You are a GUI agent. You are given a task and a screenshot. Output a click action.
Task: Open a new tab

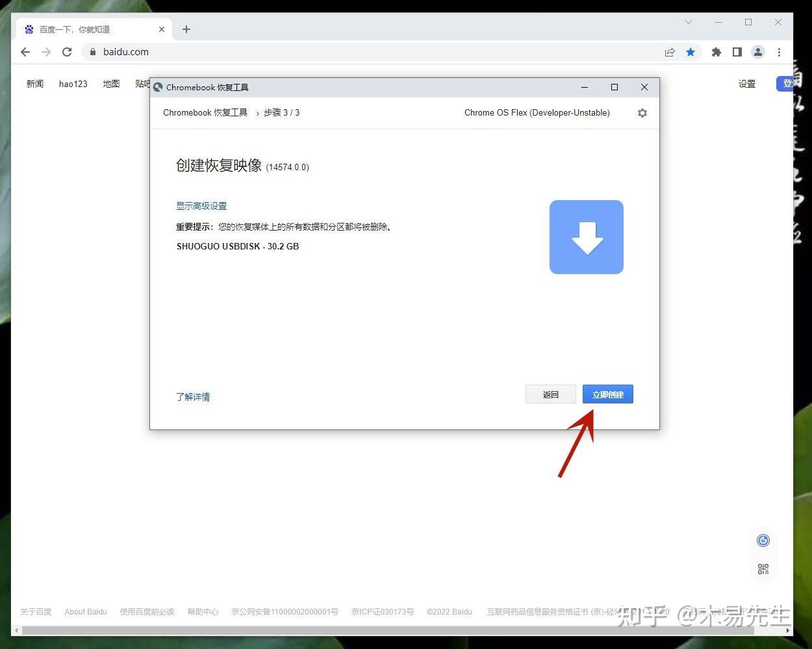click(186, 29)
